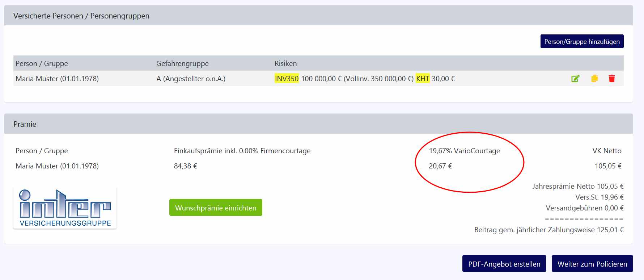The image size is (644, 280).
Task: Click the INTER Versicherungsgruppe logo
Action: pos(65,208)
